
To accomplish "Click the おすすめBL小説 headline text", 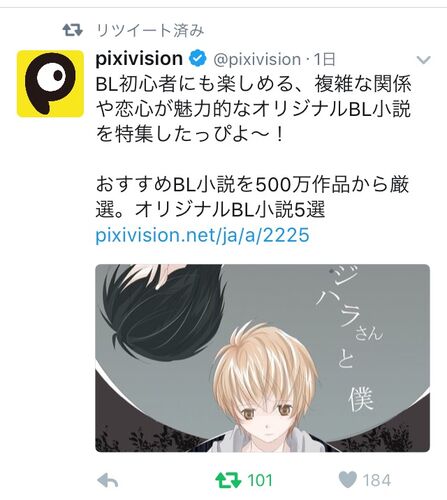I will point(252,197).
